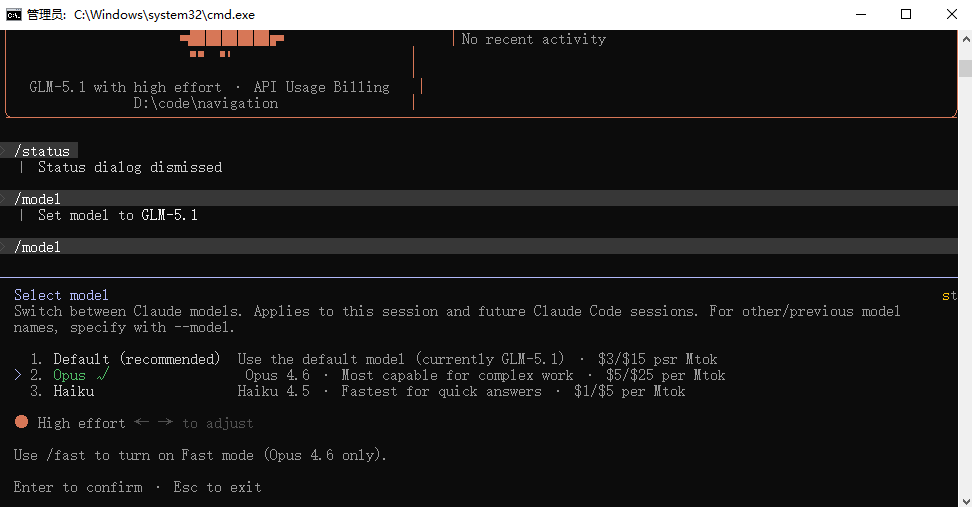Image resolution: width=972 pixels, height=507 pixels.
Task: Pick the Haiku model option
Action: [74, 391]
